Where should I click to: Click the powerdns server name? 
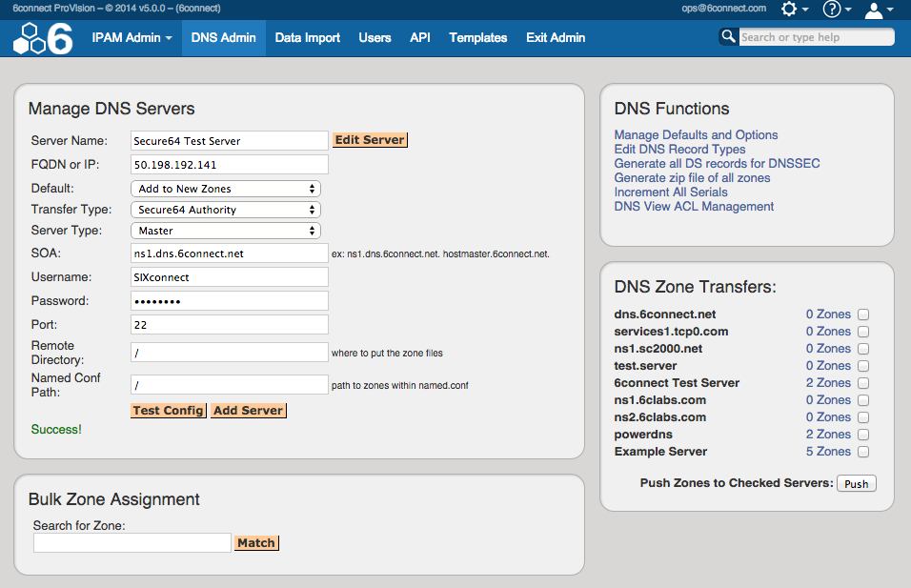click(643, 435)
